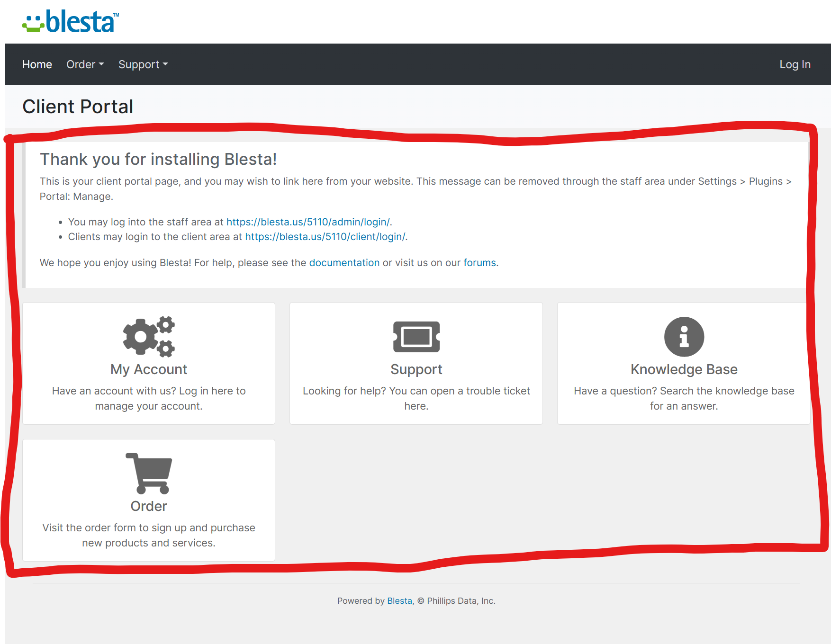The width and height of the screenshot is (831, 644).
Task: Click 'Have an account with us?' description
Action: click(149, 399)
